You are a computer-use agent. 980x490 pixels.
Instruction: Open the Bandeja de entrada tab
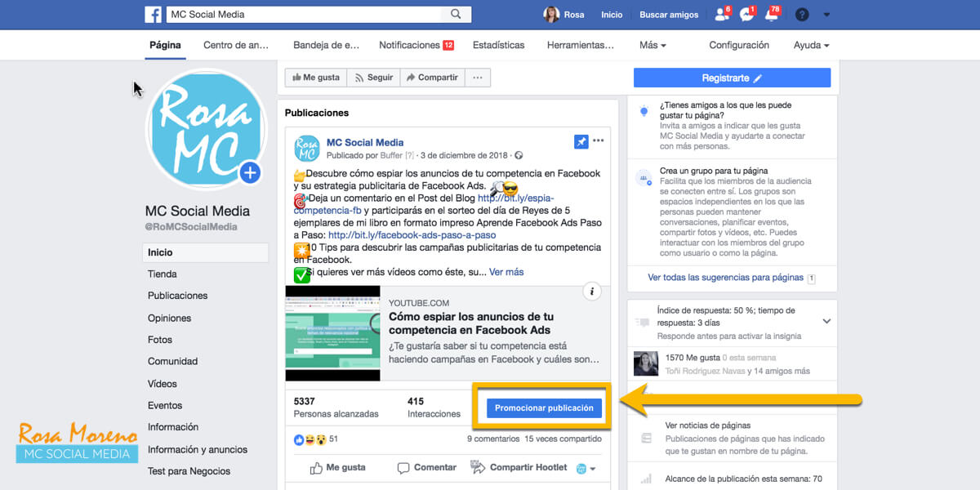pyautogui.click(x=327, y=45)
